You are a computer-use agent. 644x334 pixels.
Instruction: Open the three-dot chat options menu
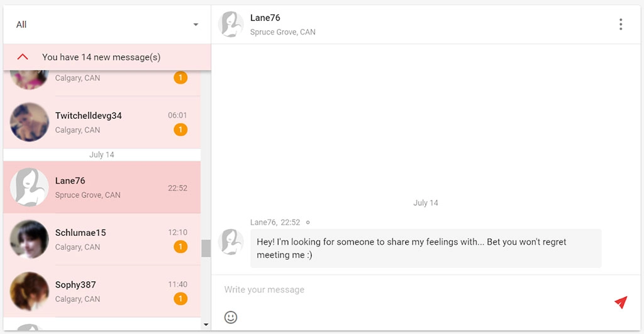[x=621, y=25]
